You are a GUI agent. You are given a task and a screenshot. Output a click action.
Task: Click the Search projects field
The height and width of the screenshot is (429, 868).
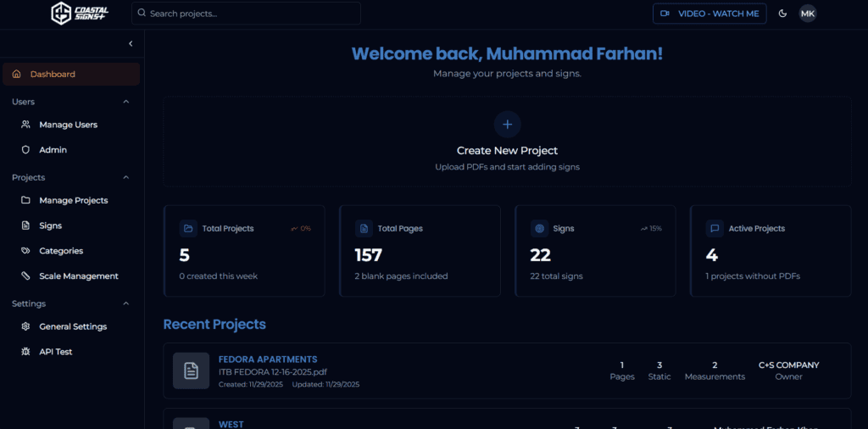click(246, 14)
